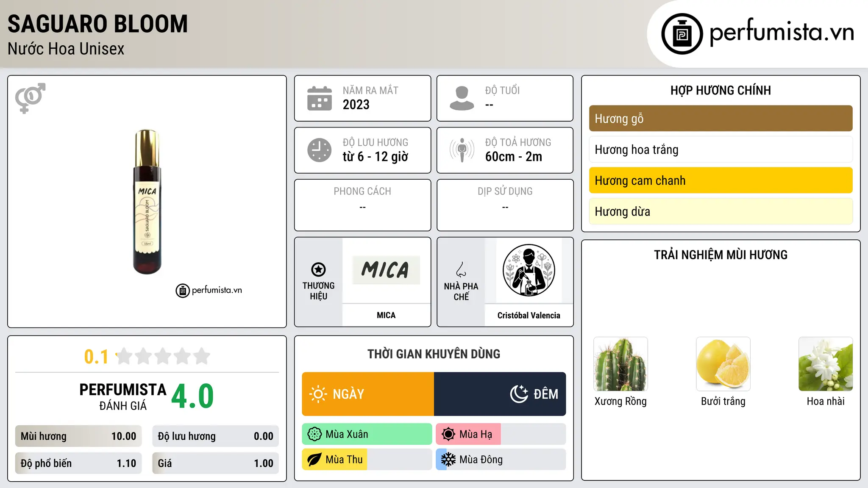This screenshot has height=488, width=868.
Task: Click the Hương gỗ accord bar
Action: coord(721,119)
